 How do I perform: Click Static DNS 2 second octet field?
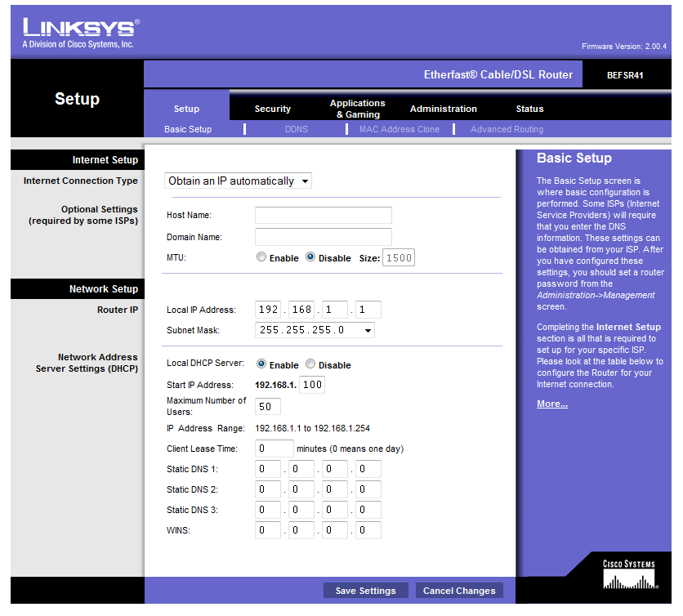click(301, 489)
